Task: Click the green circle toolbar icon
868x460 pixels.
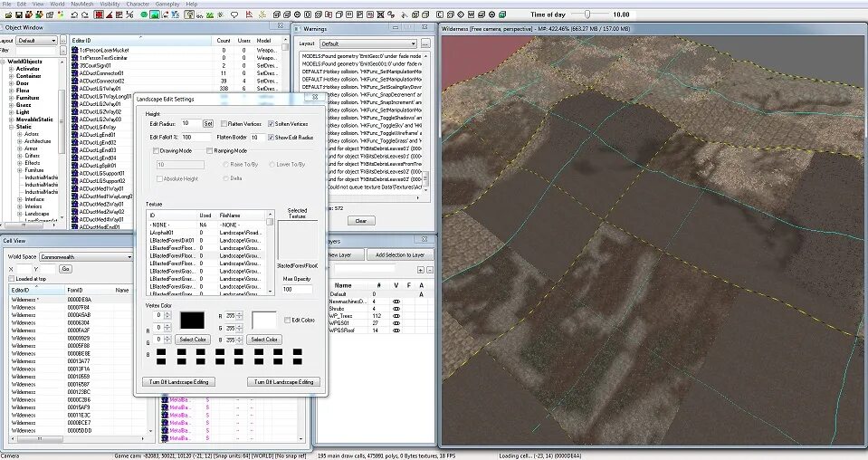Action: click(x=144, y=15)
